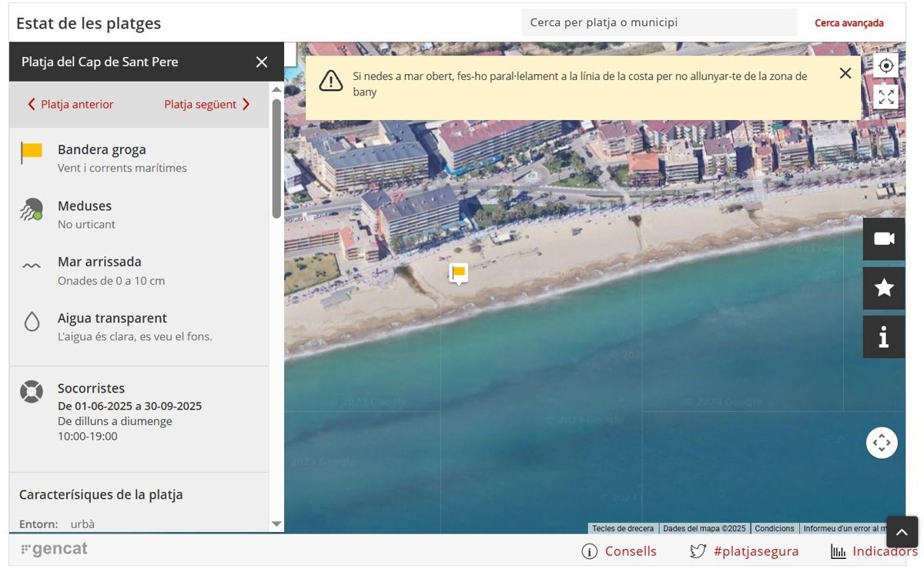Click the map geolocation target icon

[886, 65]
